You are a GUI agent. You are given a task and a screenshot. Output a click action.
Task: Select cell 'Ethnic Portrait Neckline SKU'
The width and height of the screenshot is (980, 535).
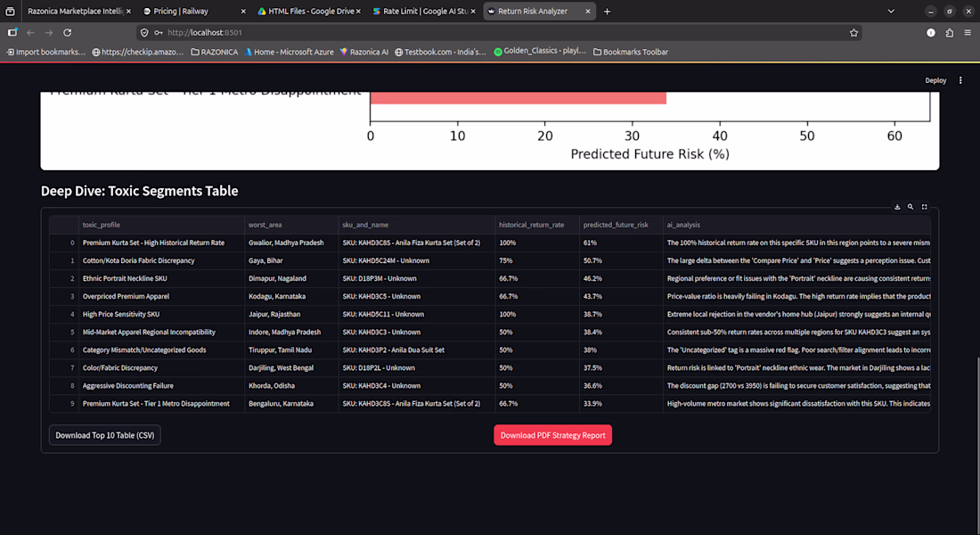click(x=162, y=278)
